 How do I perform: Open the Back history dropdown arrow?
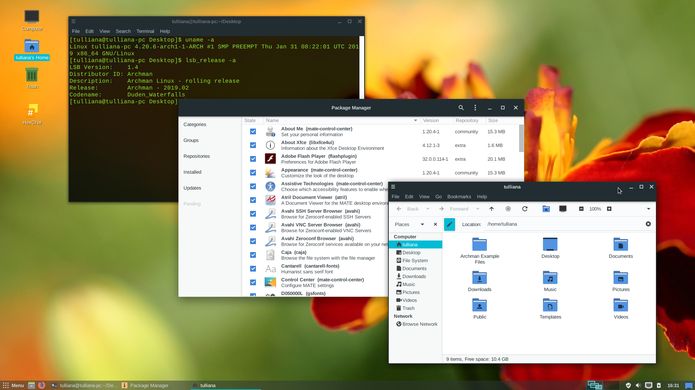click(x=428, y=209)
